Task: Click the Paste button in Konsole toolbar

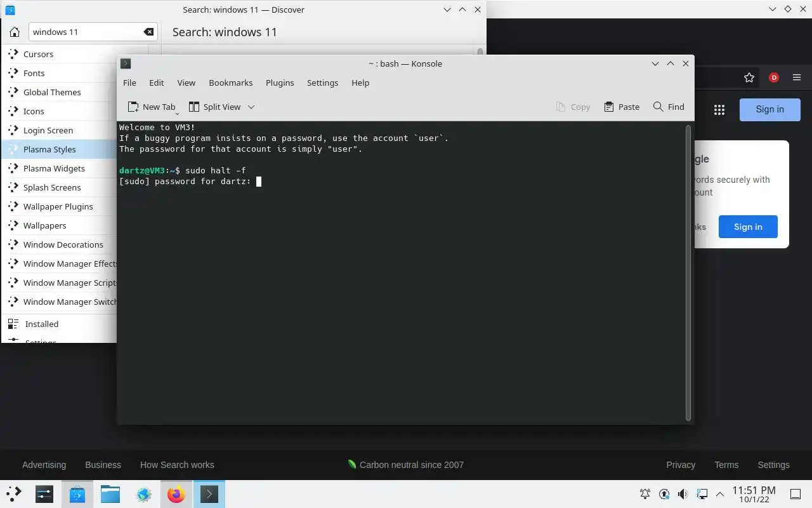Action: click(622, 107)
